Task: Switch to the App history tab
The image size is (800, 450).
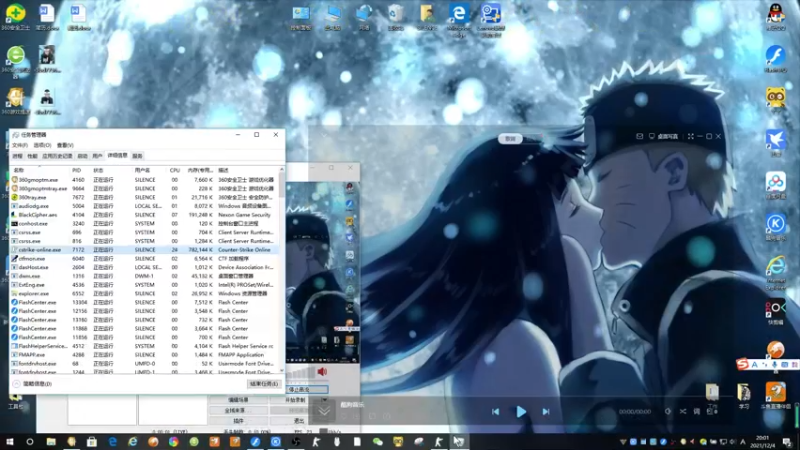Action: (x=57, y=156)
